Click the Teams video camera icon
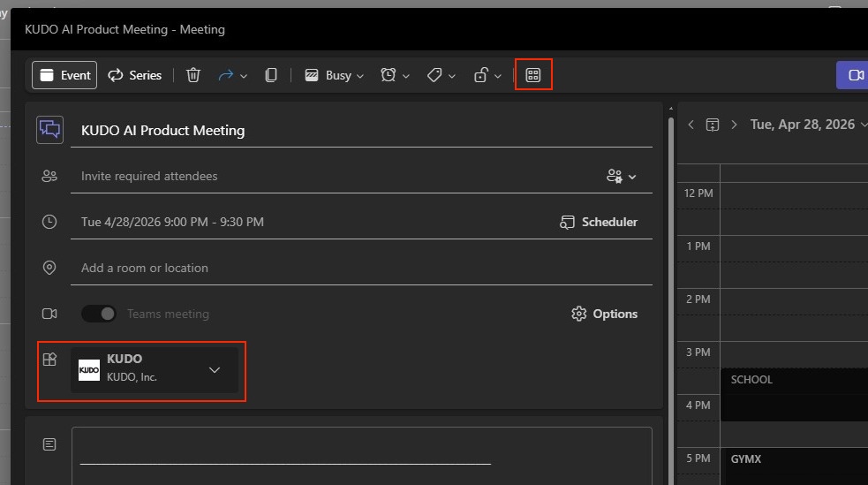The height and width of the screenshot is (485, 868). (49, 314)
